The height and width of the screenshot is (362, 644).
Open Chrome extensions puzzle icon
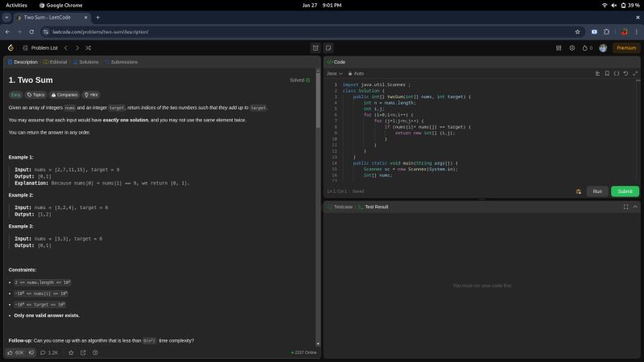607,32
